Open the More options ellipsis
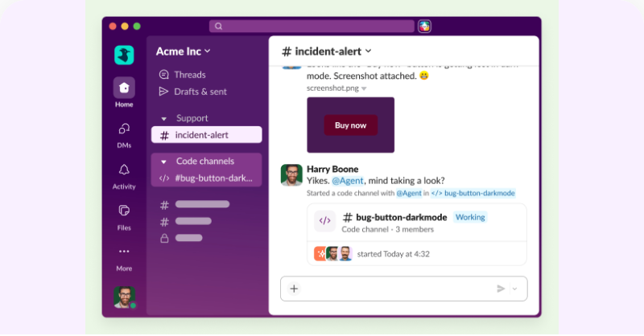Viewport: 644px width, 336px height. click(124, 251)
